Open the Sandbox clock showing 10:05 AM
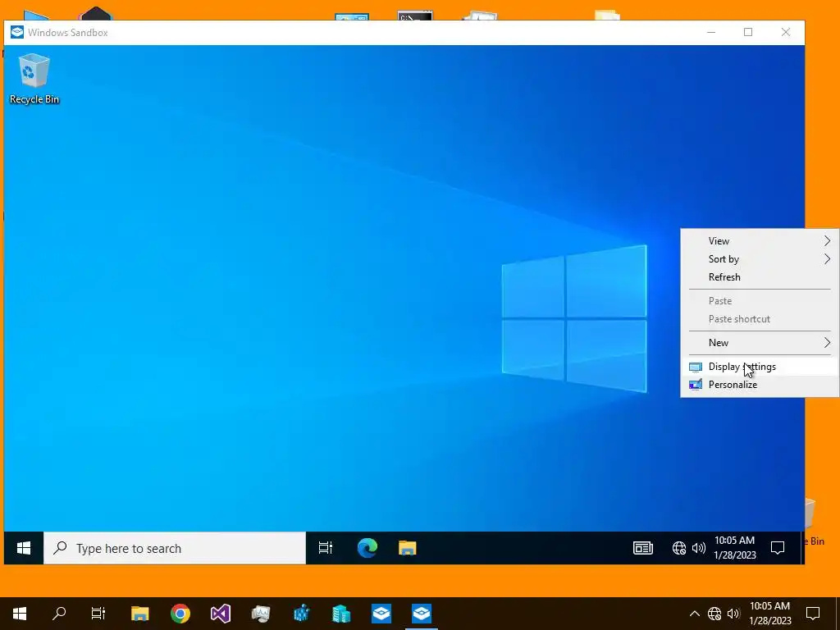The image size is (840, 630). (x=734, y=548)
